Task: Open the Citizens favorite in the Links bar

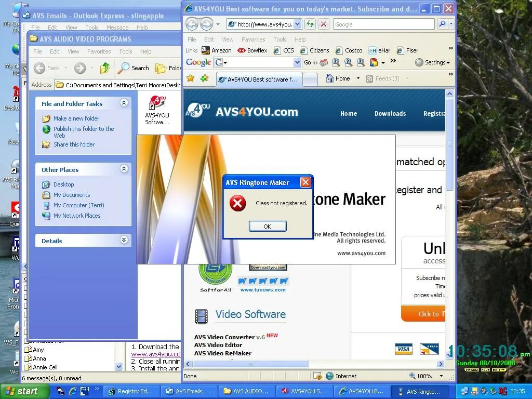Action: (314, 50)
